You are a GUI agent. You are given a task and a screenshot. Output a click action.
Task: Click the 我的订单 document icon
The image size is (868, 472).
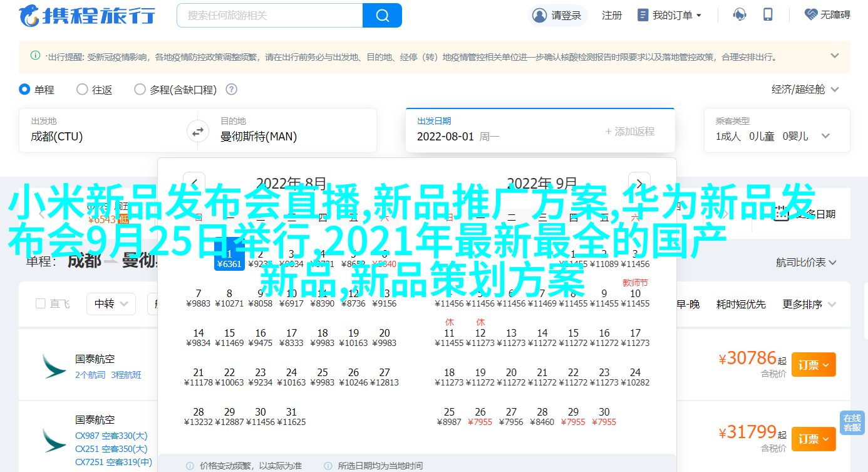click(x=643, y=15)
